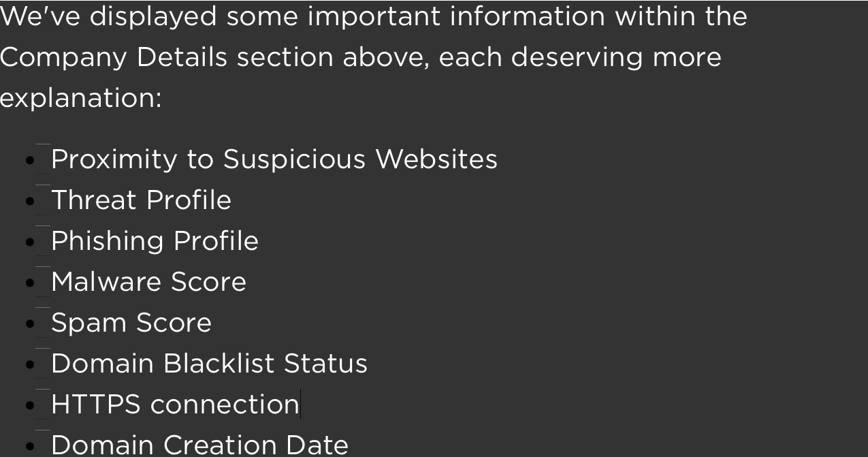The width and height of the screenshot is (868, 457).
Task: Click the bullet beside Threat Profile
Action: point(30,201)
